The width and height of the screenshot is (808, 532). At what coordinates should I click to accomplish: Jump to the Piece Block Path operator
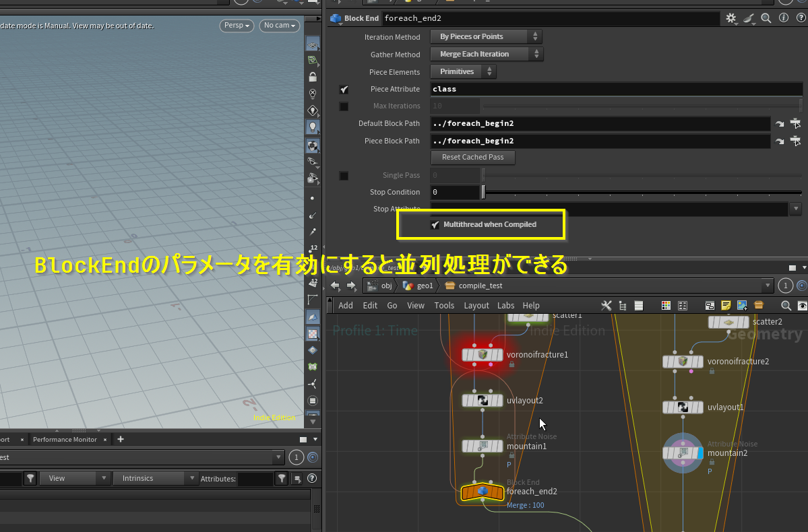coord(780,141)
